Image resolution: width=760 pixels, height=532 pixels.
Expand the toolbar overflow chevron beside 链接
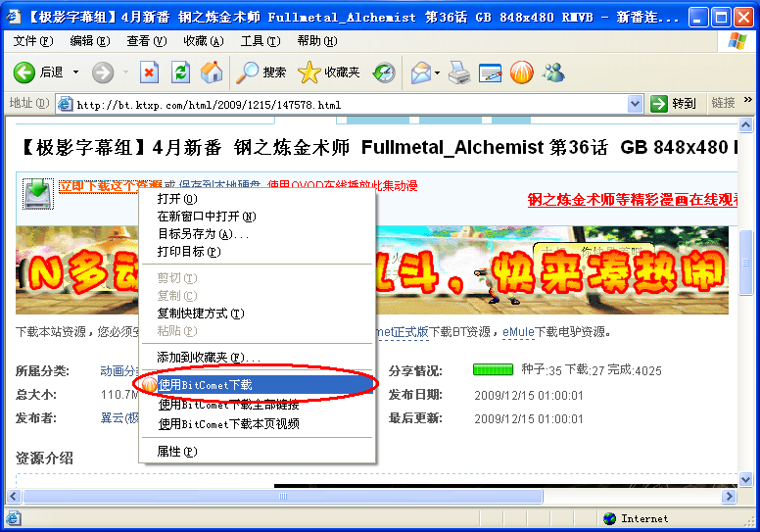point(748,99)
